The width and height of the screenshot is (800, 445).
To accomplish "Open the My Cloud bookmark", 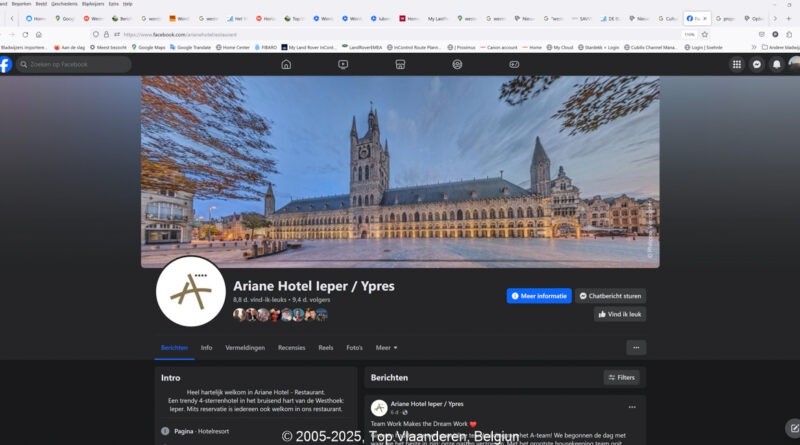I will 560,47.
